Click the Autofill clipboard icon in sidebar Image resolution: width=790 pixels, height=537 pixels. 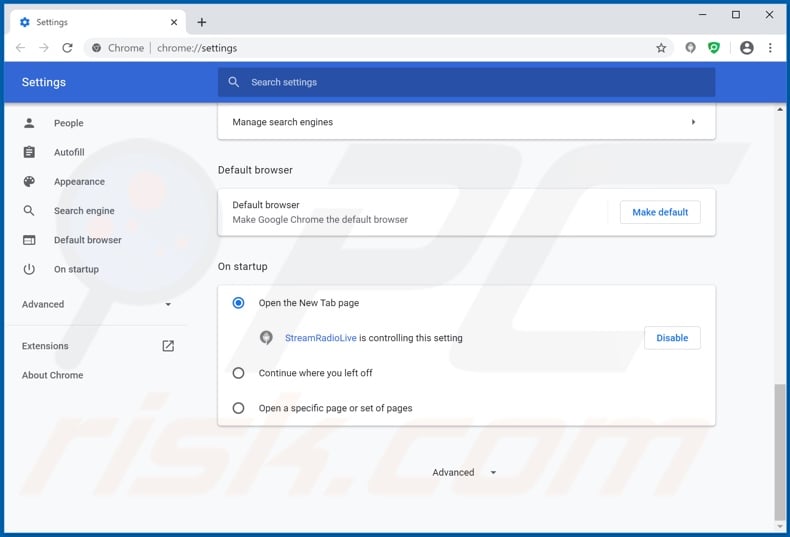[x=29, y=152]
